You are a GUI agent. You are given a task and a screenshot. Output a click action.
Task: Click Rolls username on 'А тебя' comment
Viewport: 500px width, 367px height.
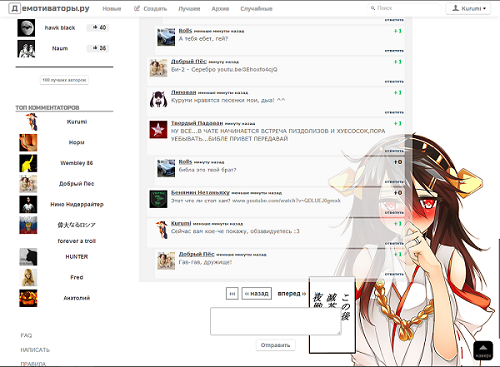point(185,31)
